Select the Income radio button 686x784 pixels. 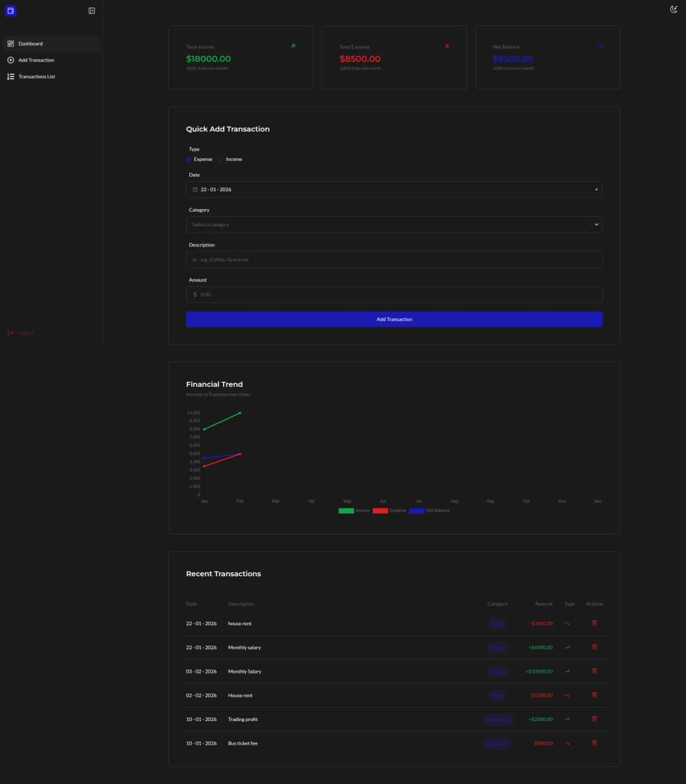coord(220,159)
